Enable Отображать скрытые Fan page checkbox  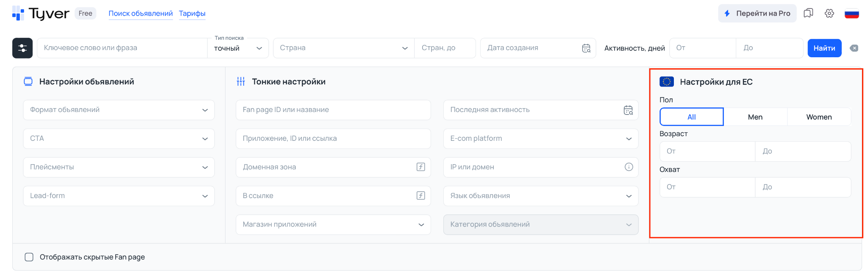[29, 257]
